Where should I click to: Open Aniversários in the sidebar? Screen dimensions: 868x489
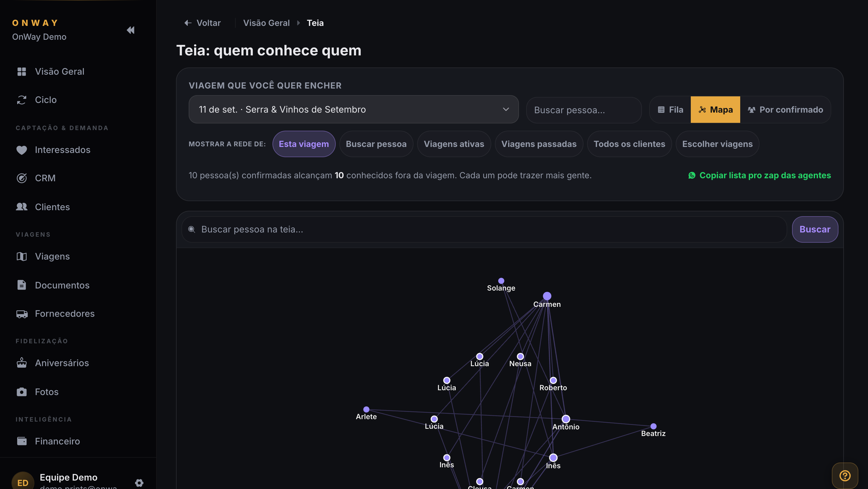pyautogui.click(x=62, y=363)
